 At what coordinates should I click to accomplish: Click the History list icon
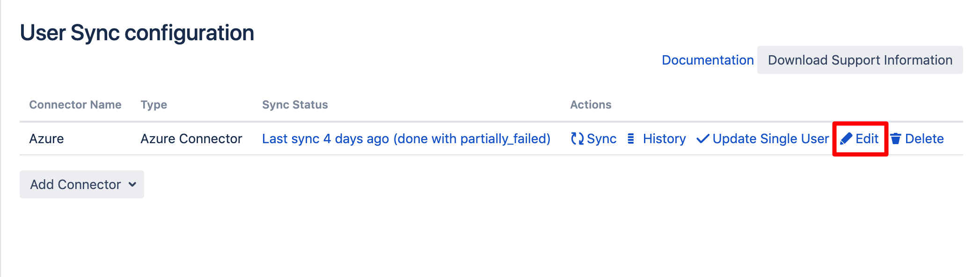tap(631, 138)
